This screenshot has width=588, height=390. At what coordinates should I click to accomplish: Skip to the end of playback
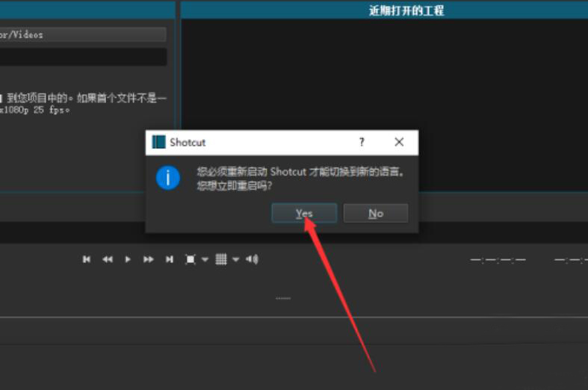pyautogui.click(x=170, y=259)
